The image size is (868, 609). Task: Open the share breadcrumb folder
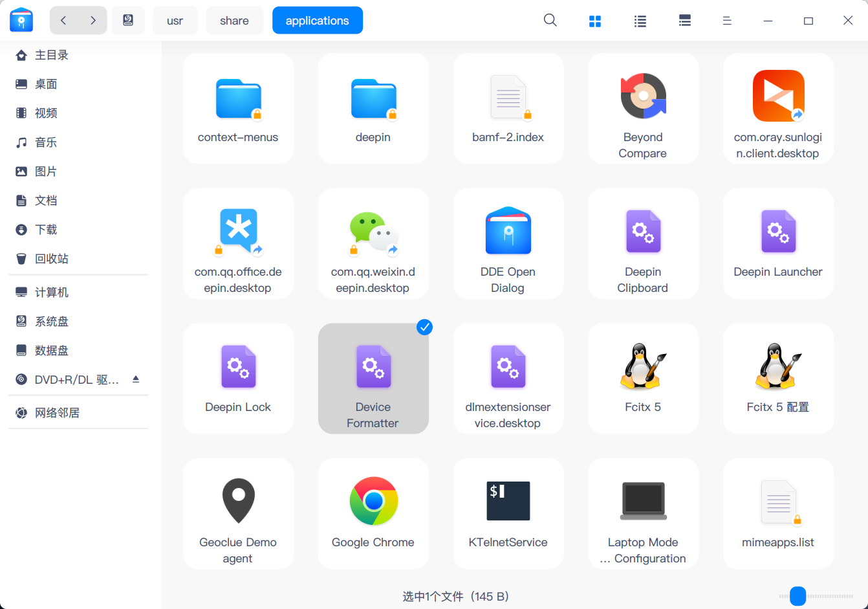[234, 20]
